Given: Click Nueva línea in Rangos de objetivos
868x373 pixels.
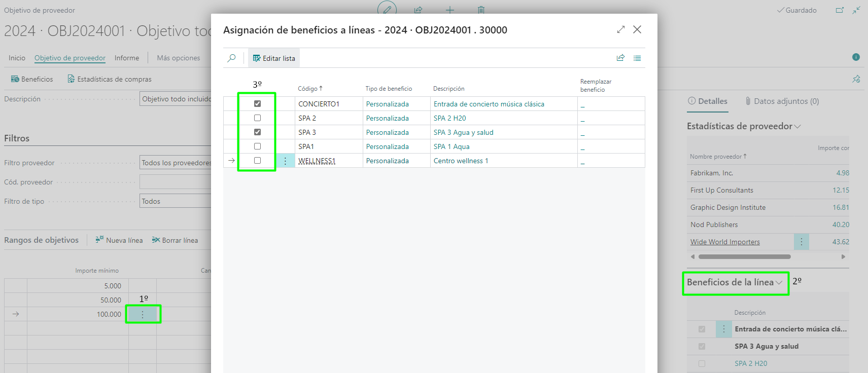Looking at the screenshot, I should tap(119, 240).
